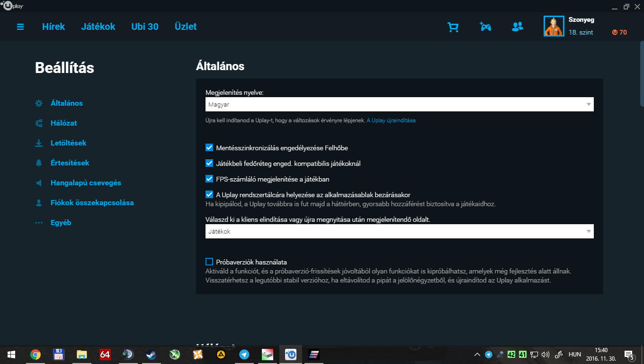
Task: Open the Ubi 30 tab
Action: [145, 27]
